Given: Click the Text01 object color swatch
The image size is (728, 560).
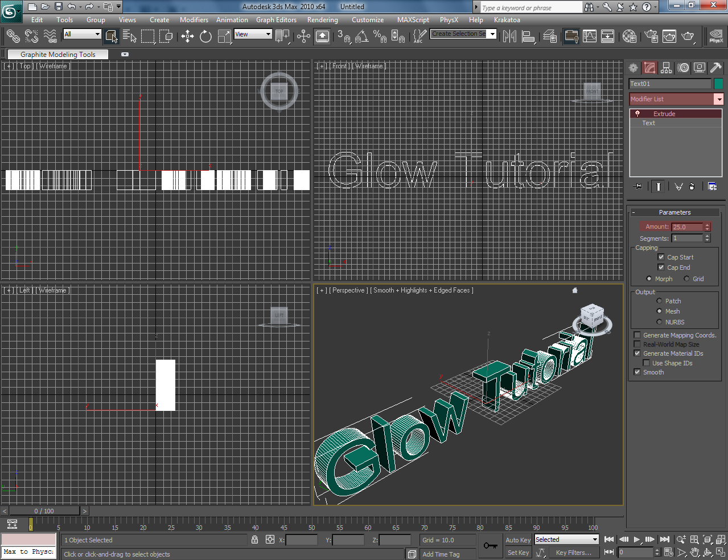Looking at the screenshot, I should pos(718,83).
